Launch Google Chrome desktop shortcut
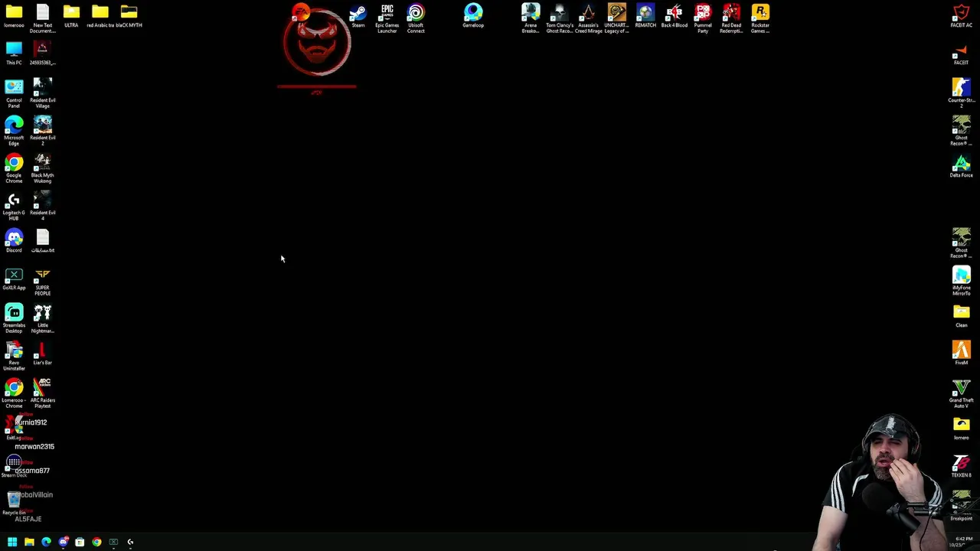The width and height of the screenshot is (980, 551). coord(14,168)
